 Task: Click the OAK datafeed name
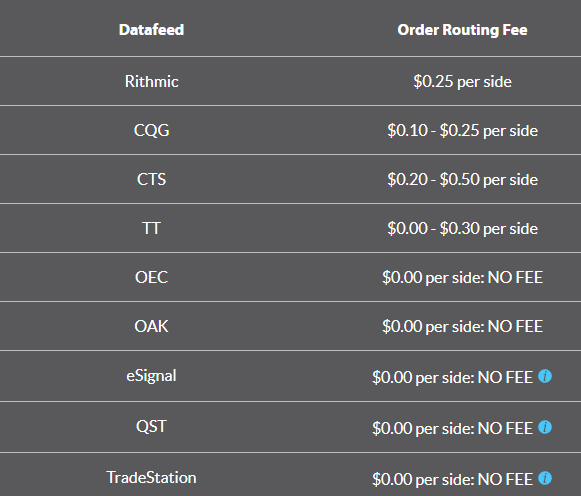click(151, 326)
